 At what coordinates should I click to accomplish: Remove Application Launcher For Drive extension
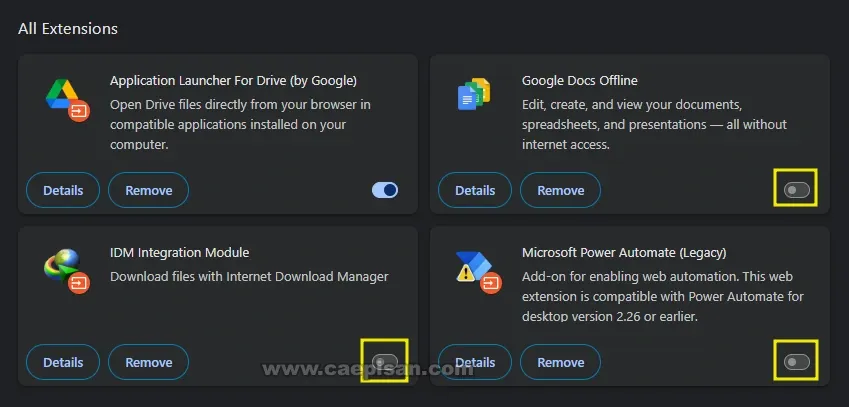(x=148, y=191)
